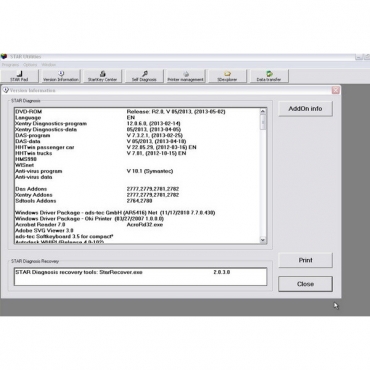Click the StarRecover.exe recovery tools entry
This screenshot has width=370, height=370.
point(79,272)
